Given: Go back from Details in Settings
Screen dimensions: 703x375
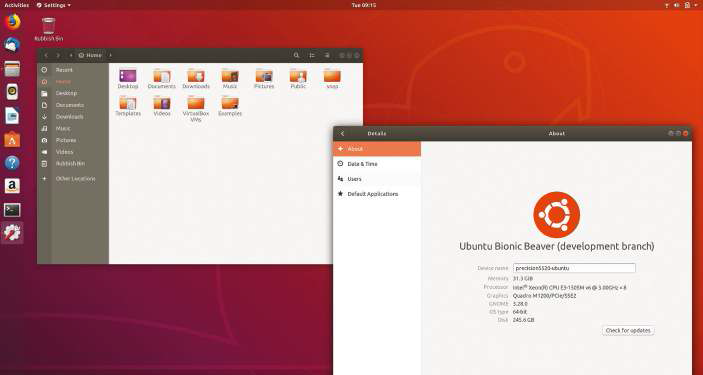Looking at the screenshot, I should (343, 134).
